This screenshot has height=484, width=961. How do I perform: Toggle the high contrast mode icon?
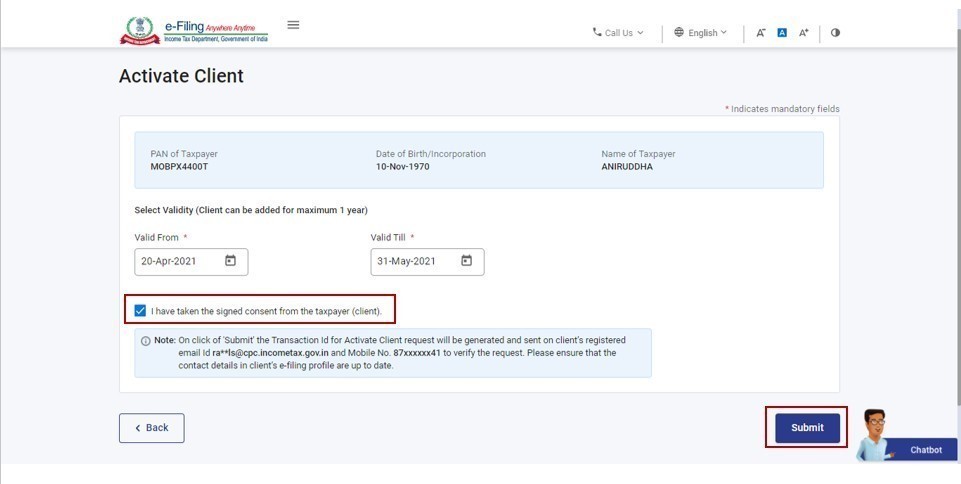click(835, 33)
